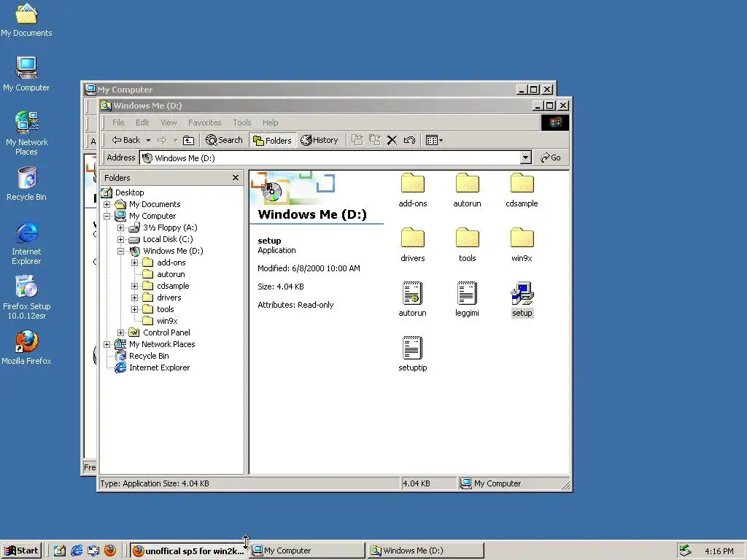Open the Edit menu

pyautogui.click(x=142, y=122)
